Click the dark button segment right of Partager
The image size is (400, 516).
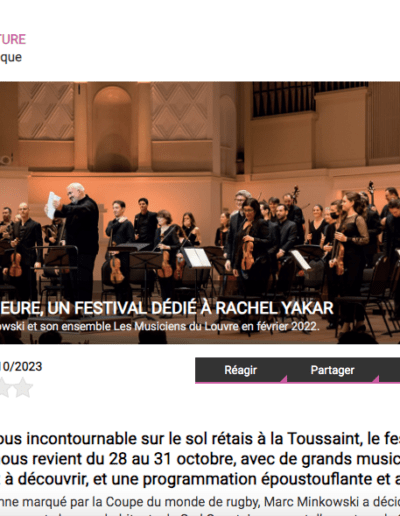click(390, 370)
